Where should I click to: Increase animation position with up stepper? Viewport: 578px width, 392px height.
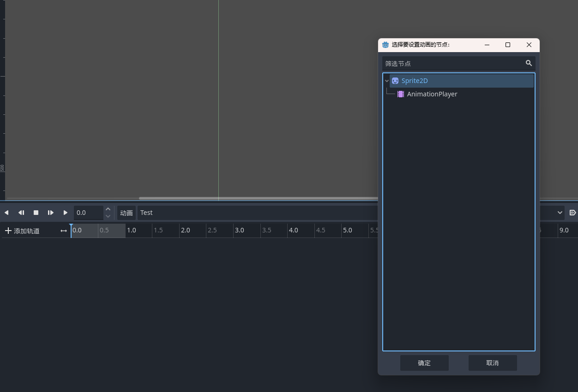tap(108, 209)
